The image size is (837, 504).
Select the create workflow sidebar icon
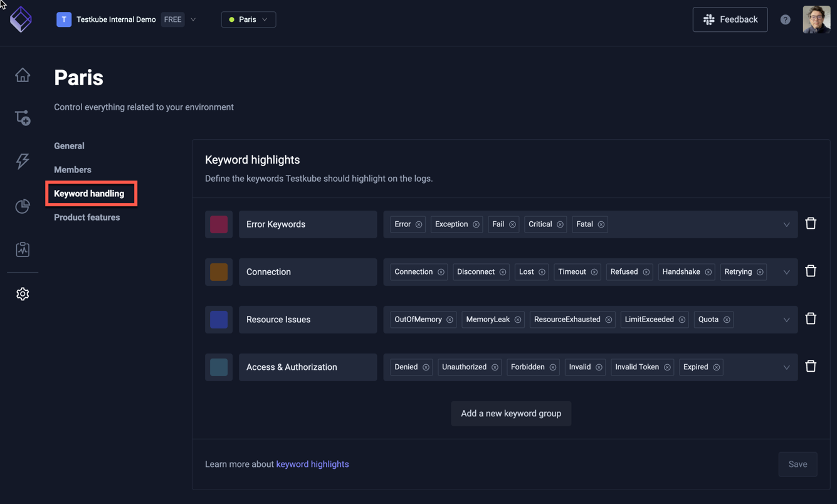(x=23, y=118)
